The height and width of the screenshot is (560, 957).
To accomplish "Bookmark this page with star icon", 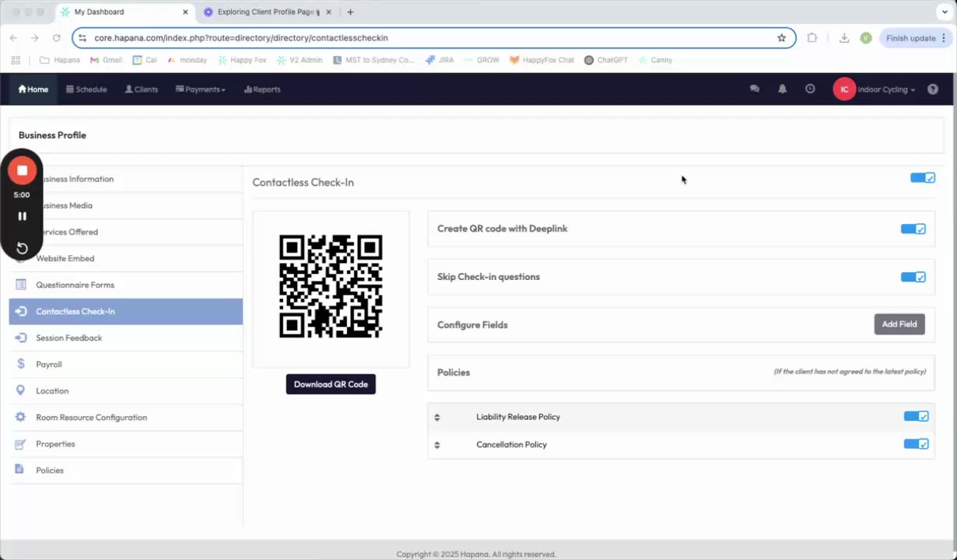I will [781, 37].
